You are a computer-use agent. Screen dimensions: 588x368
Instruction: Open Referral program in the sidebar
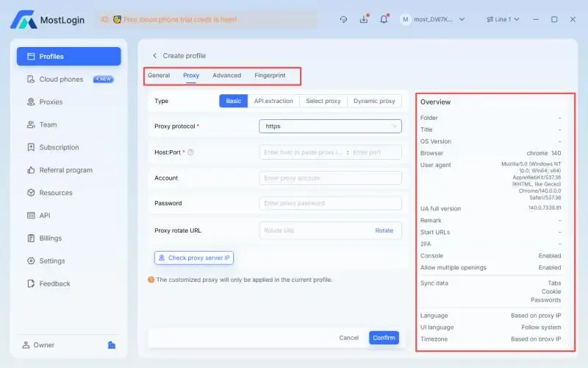[68, 170]
